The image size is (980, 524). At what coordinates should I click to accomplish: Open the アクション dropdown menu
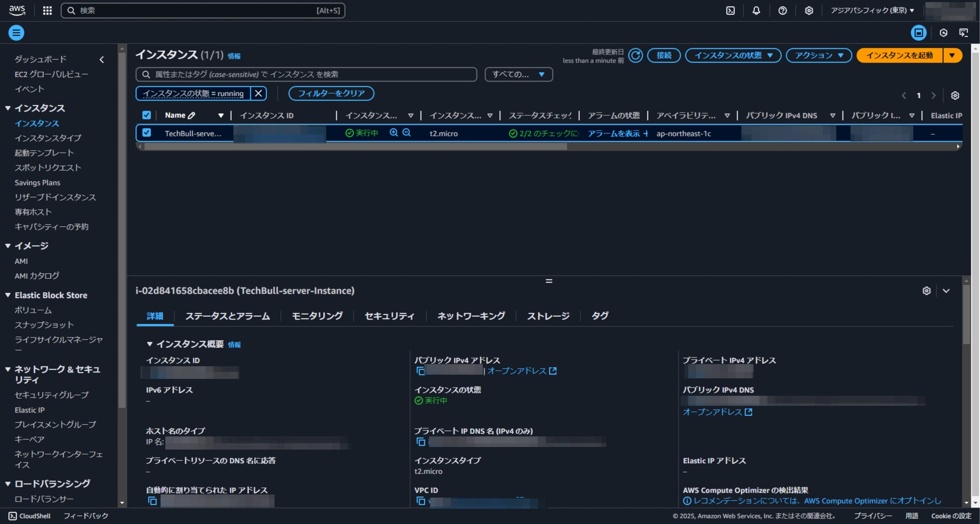[x=819, y=56]
